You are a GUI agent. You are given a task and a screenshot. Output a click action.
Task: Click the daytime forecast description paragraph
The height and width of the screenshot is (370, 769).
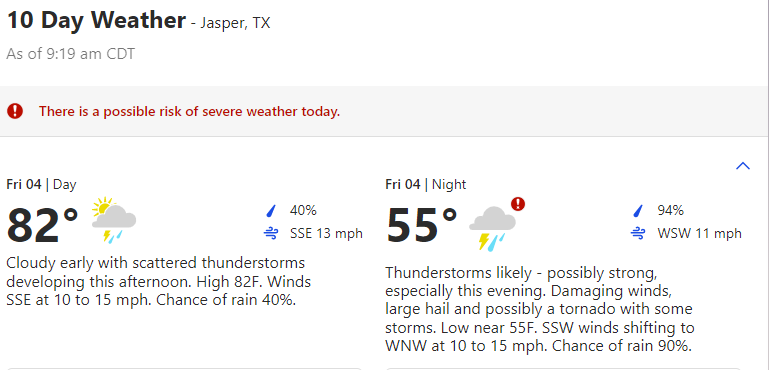pos(159,281)
